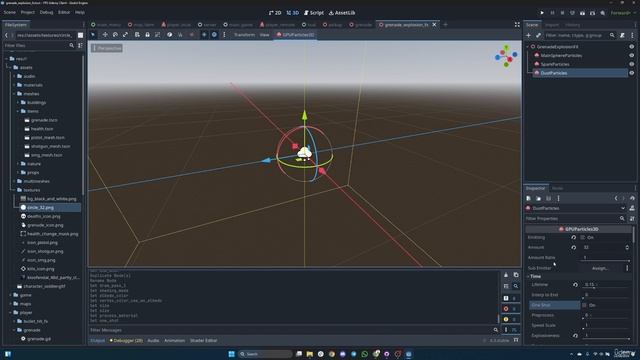Adjust the Amount Ratio slider
This screenshot has height=360, width=640.
click(606, 260)
